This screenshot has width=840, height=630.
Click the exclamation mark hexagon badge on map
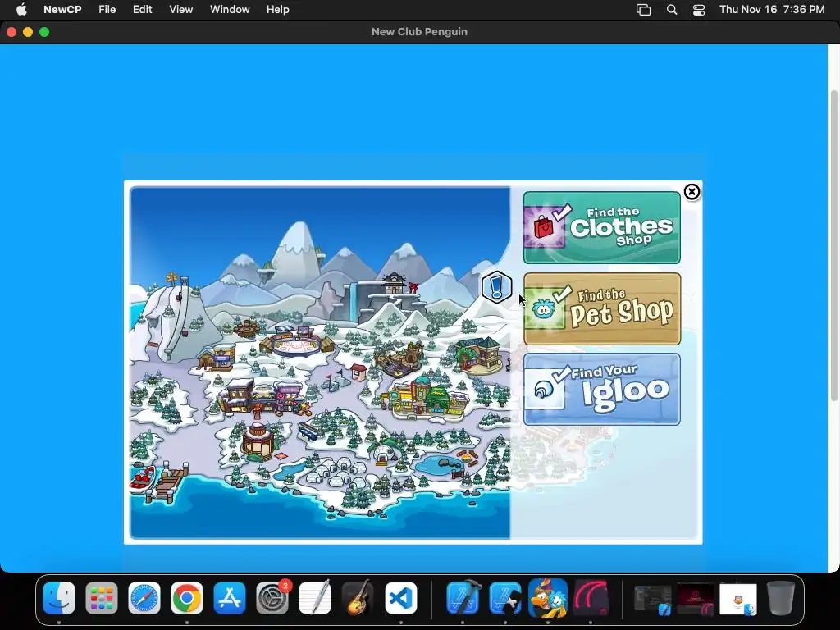coord(496,287)
